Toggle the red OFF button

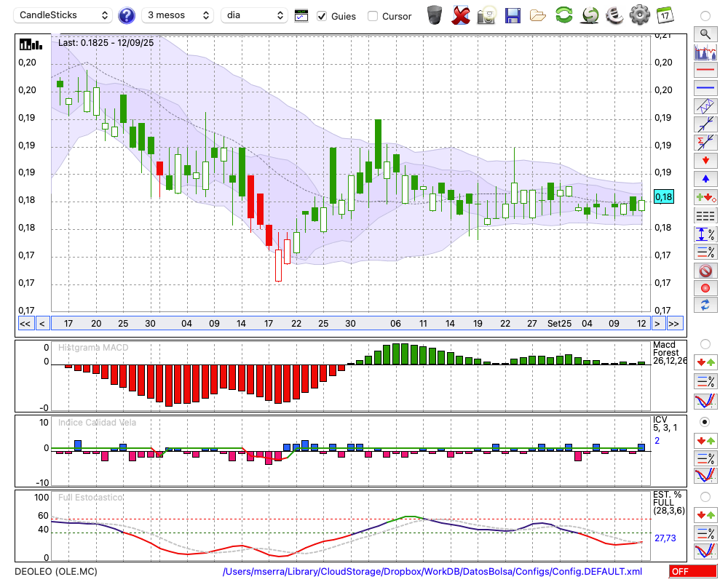[693, 571]
